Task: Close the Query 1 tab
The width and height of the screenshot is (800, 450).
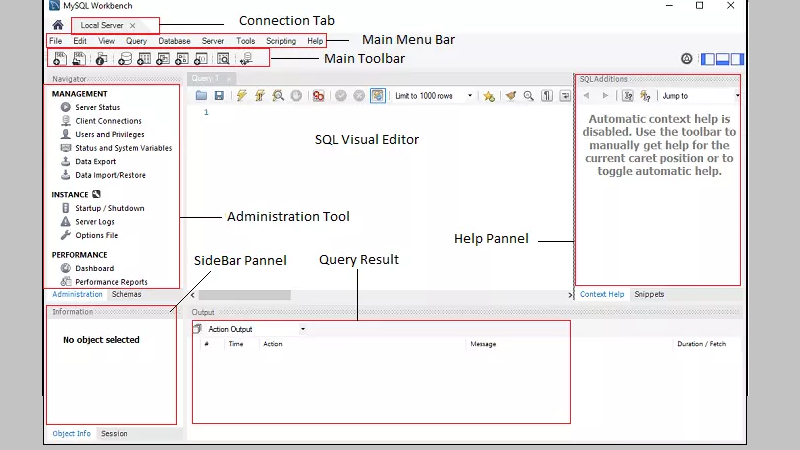Action: point(229,79)
